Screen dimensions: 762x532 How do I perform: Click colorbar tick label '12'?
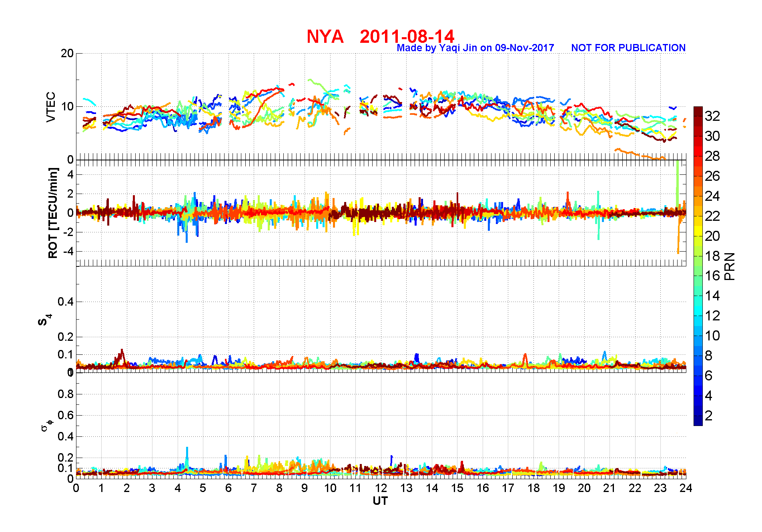(x=712, y=316)
